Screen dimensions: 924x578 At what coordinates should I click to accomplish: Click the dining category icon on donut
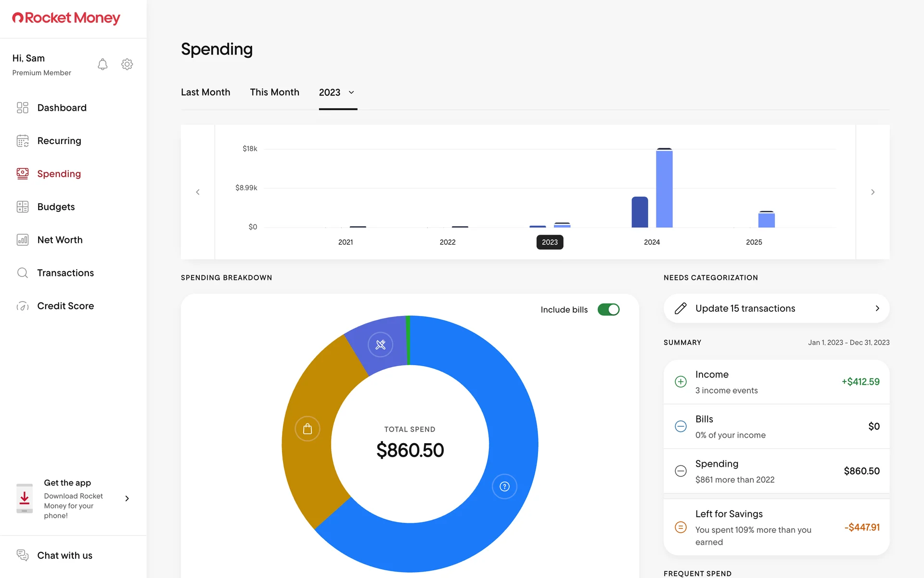[380, 345]
